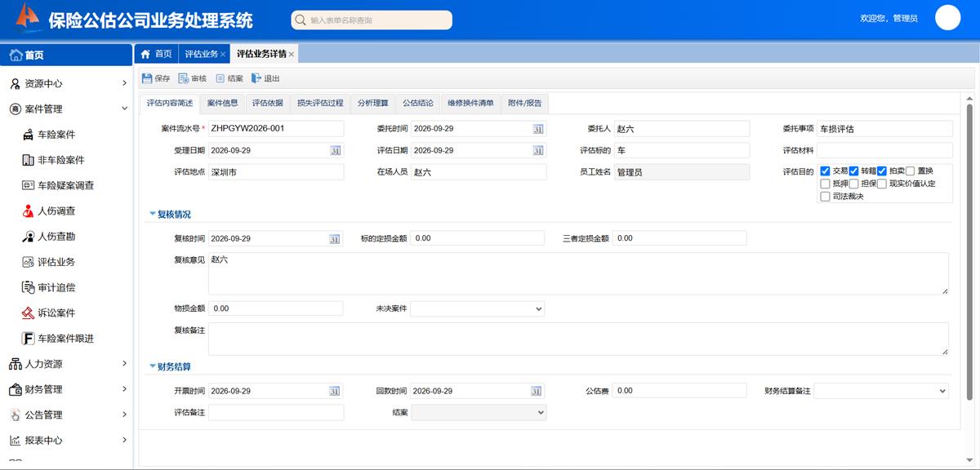Click the 评估材料 input field
The width and height of the screenshot is (980, 470).
pos(884,150)
